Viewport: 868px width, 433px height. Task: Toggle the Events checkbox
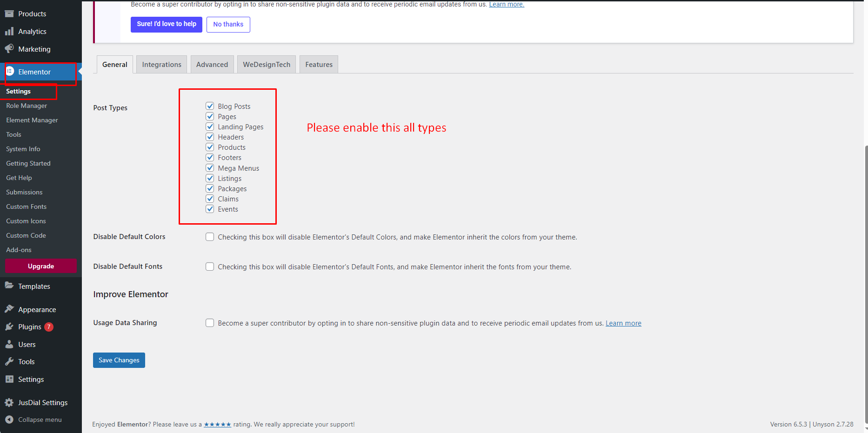tap(210, 209)
